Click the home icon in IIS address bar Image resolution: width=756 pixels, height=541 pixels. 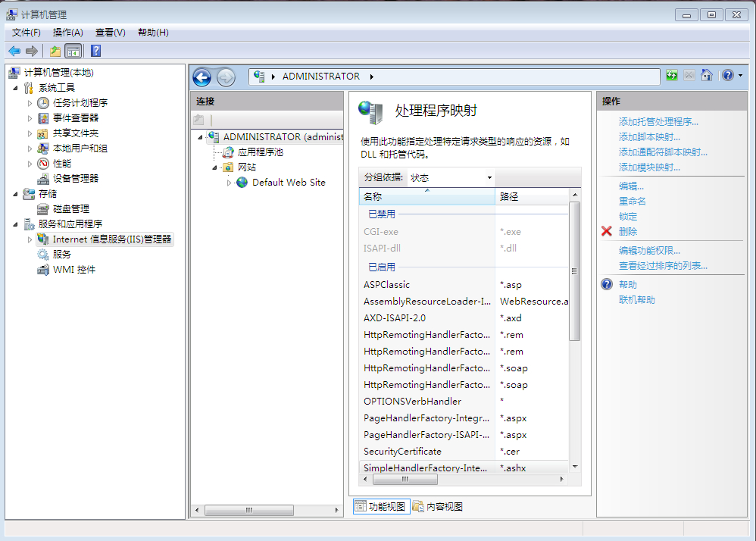click(x=707, y=75)
